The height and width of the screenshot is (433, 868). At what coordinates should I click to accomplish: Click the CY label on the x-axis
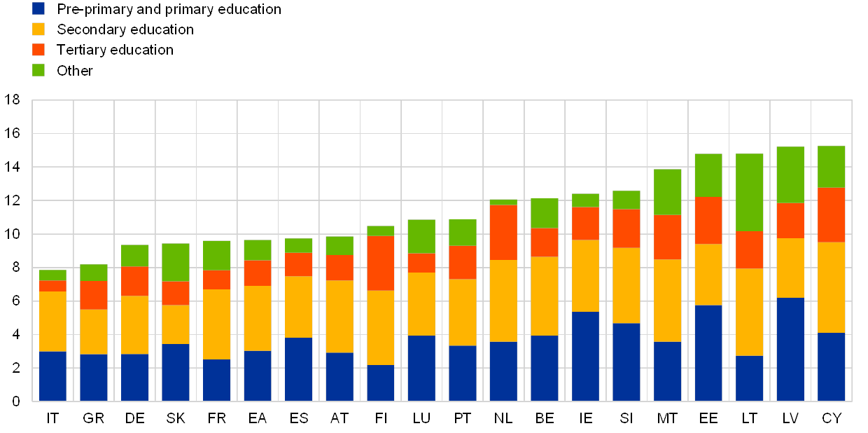(x=832, y=418)
